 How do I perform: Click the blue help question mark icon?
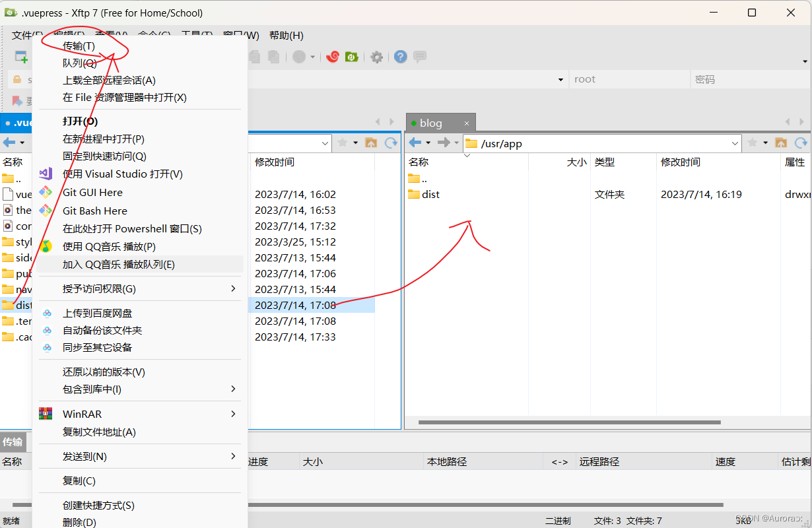[400, 57]
